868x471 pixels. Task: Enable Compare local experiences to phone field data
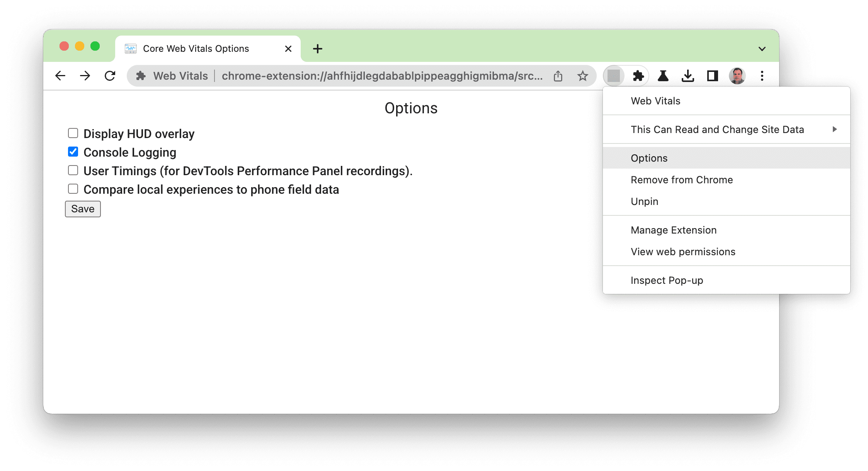(73, 189)
